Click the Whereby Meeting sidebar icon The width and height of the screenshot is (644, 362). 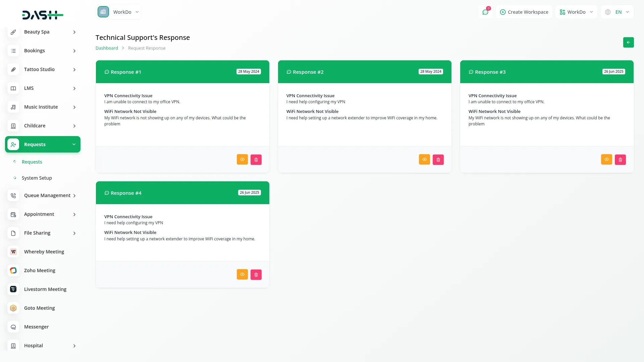point(13,252)
